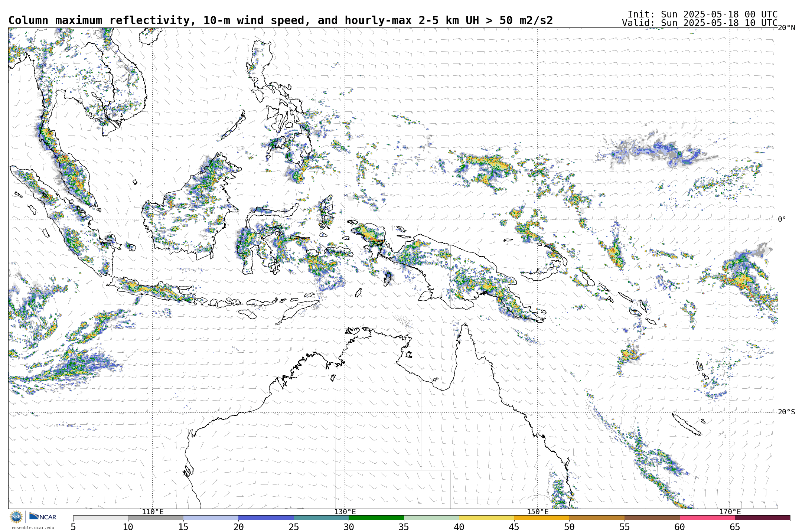Click the 20°N latitude label
Viewport: 802px width, 532px height.
click(x=786, y=28)
